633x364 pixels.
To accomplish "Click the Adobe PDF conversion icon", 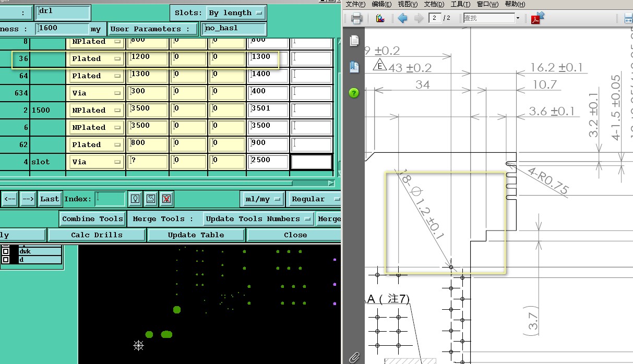I will (538, 18).
